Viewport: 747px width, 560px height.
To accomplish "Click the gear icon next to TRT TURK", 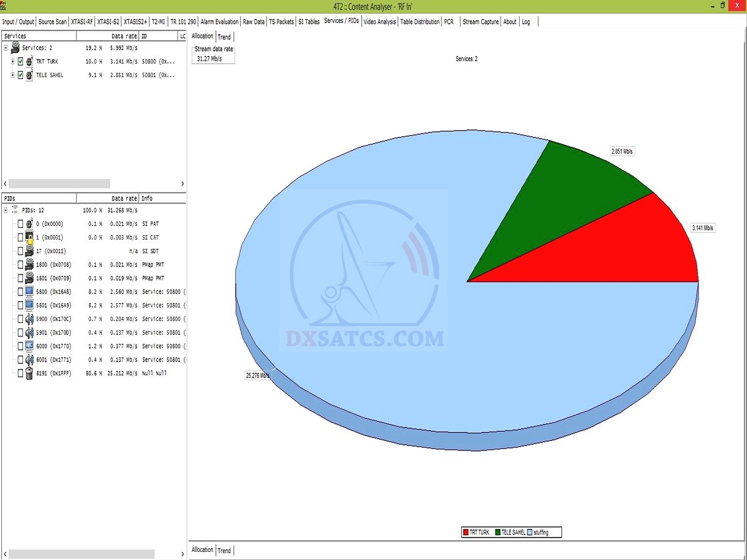I will pos(29,62).
